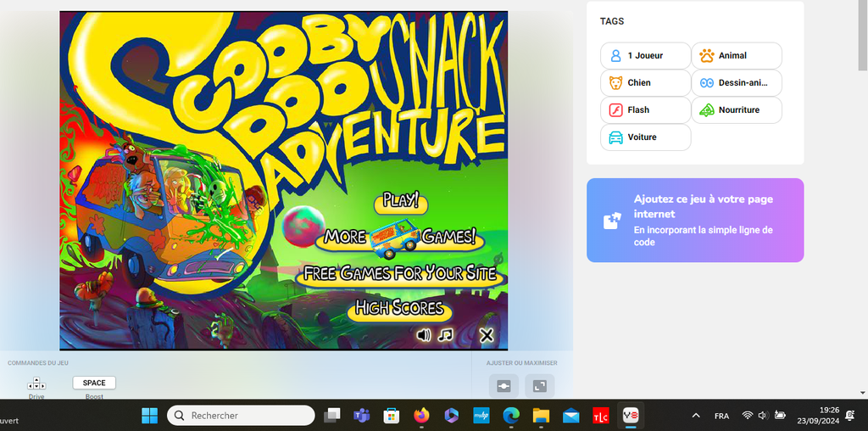The height and width of the screenshot is (431, 868).
Task: Click the add game to your page banner
Action: [695, 221]
